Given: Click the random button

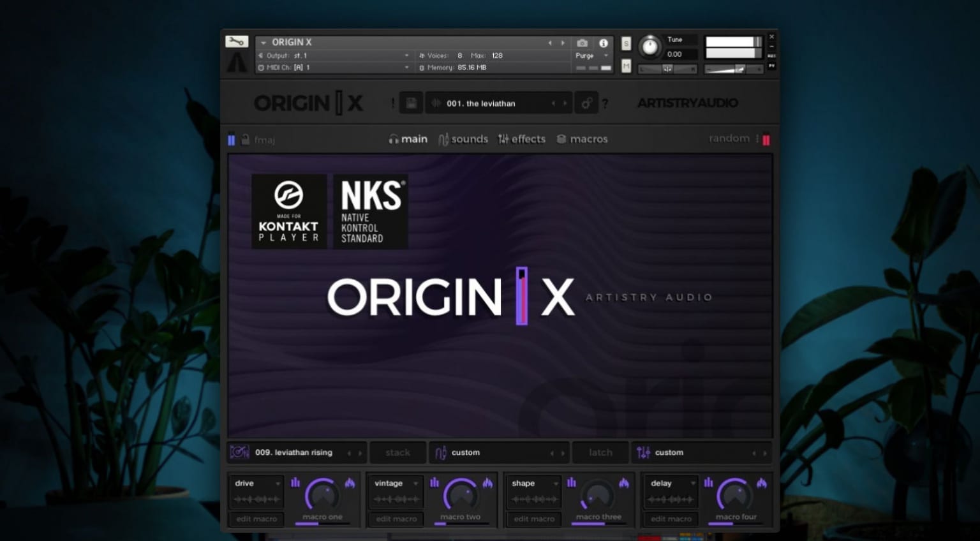Looking at the screenshot, I should 729,138.
